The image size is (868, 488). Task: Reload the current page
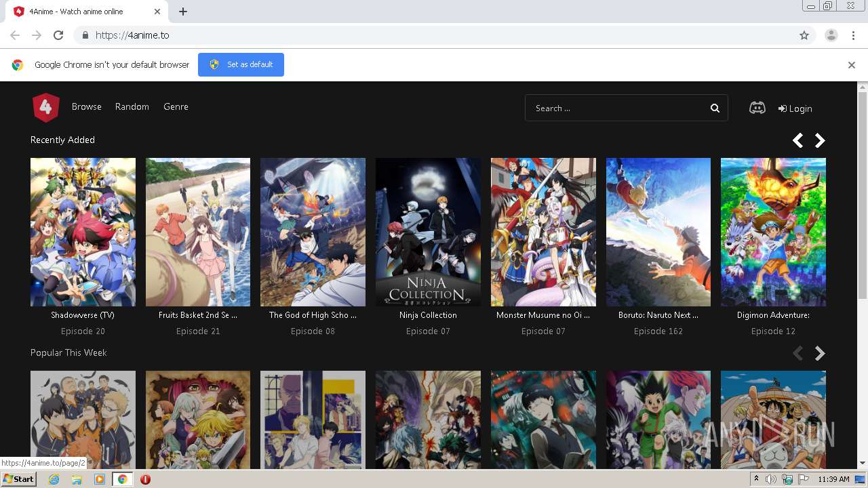(x=58, y=35)
